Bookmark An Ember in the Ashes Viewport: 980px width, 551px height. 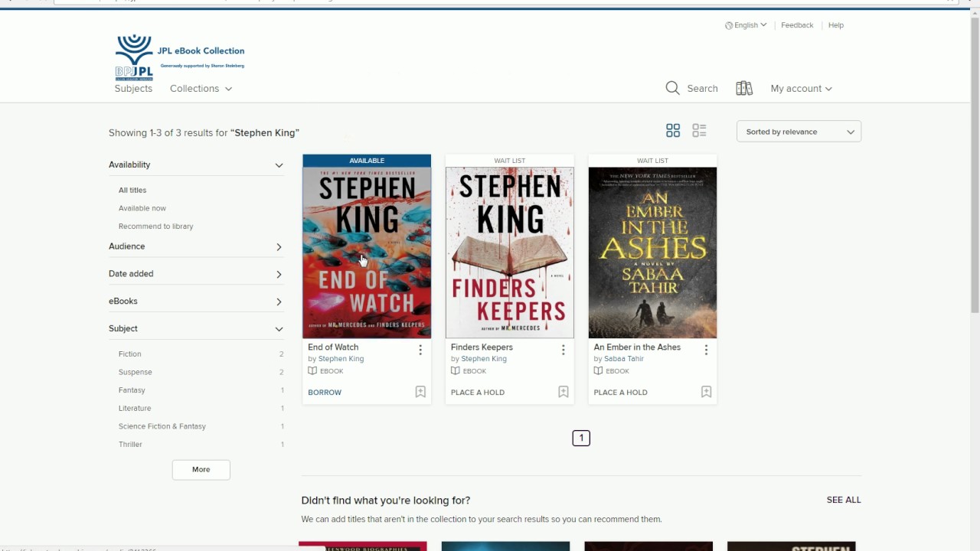point(706,392)
